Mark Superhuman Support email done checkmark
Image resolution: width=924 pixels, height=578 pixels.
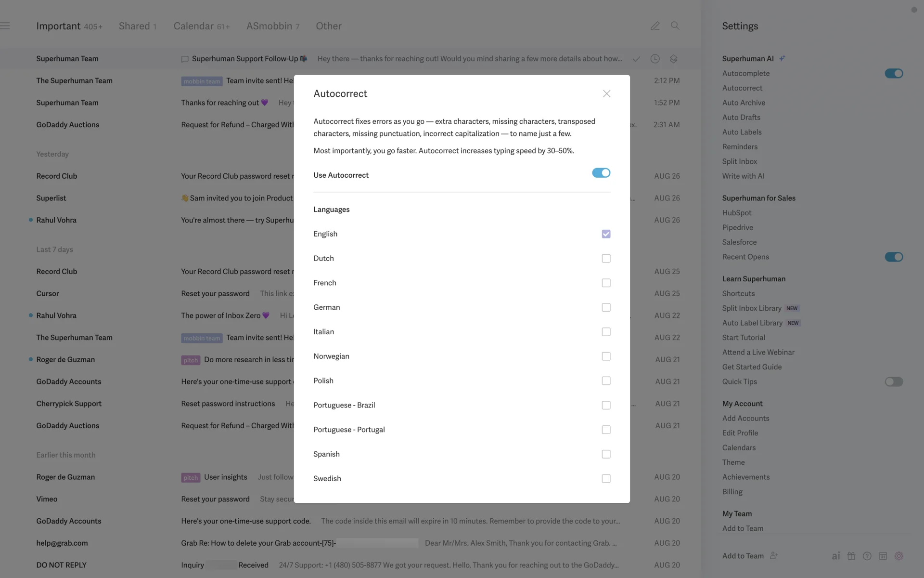pyautogui.click(x=636, y=59)
